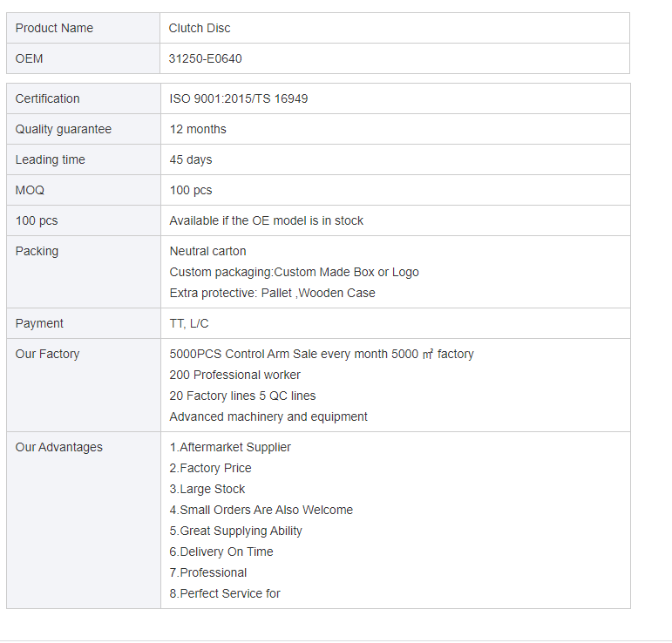Image resolution: width=672 pixels, height=643 pixels.
Task: Click the Neutral carton line
Action: [207, 251]
